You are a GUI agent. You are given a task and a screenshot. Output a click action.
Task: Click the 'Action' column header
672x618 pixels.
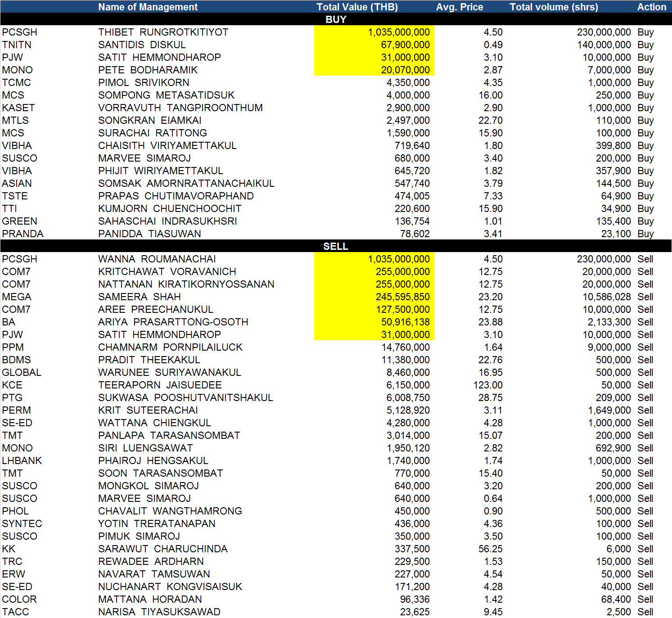tap(651, 7)
